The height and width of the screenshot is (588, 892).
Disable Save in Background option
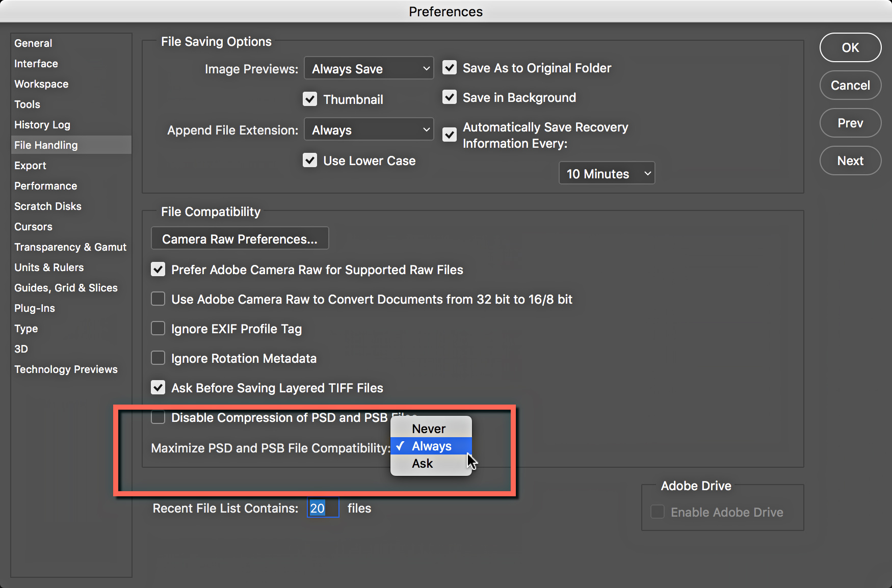click(x=450, y=97)
